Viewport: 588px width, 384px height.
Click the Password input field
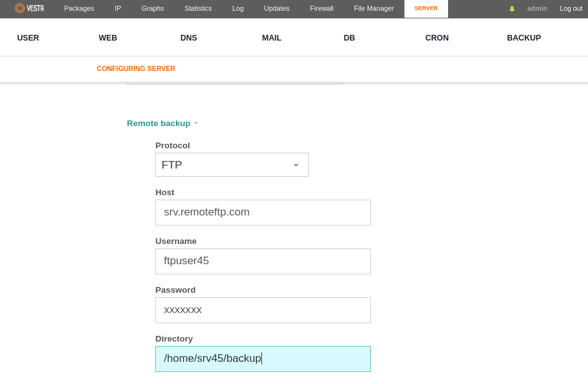click(x=263, y=310)
